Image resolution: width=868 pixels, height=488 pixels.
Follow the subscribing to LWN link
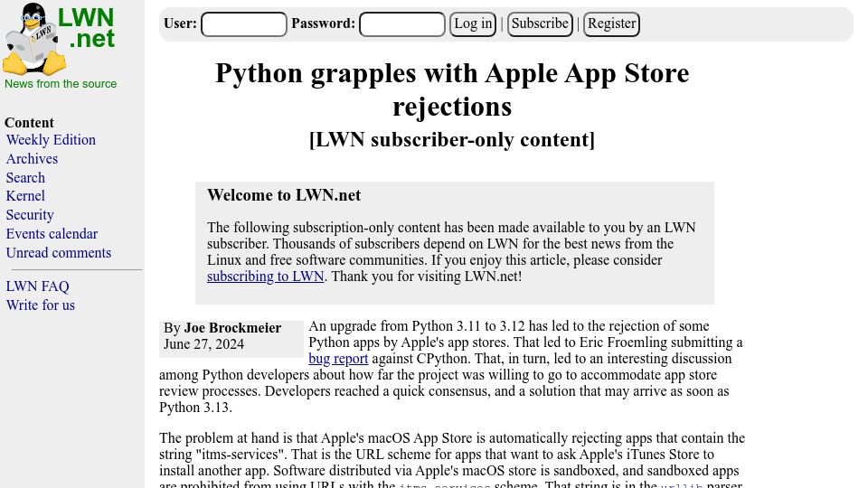(265, 277)
